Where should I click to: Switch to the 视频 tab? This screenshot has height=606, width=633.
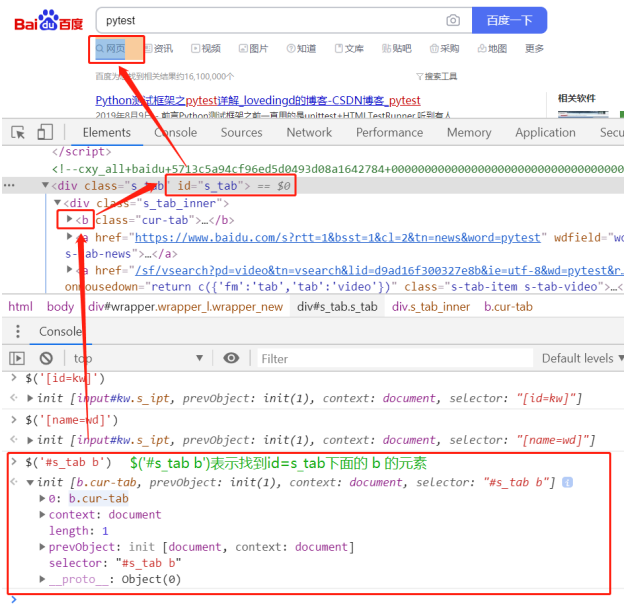tap(206, 49)
